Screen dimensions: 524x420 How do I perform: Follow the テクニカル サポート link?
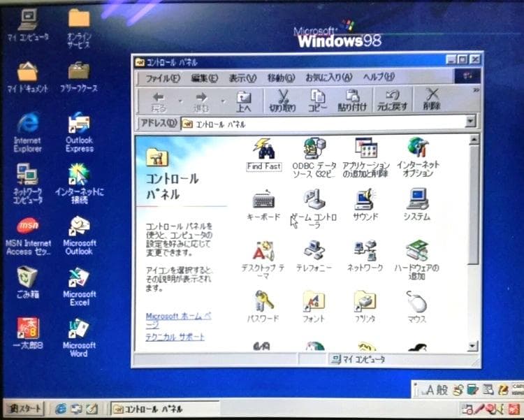coord(175,337)
